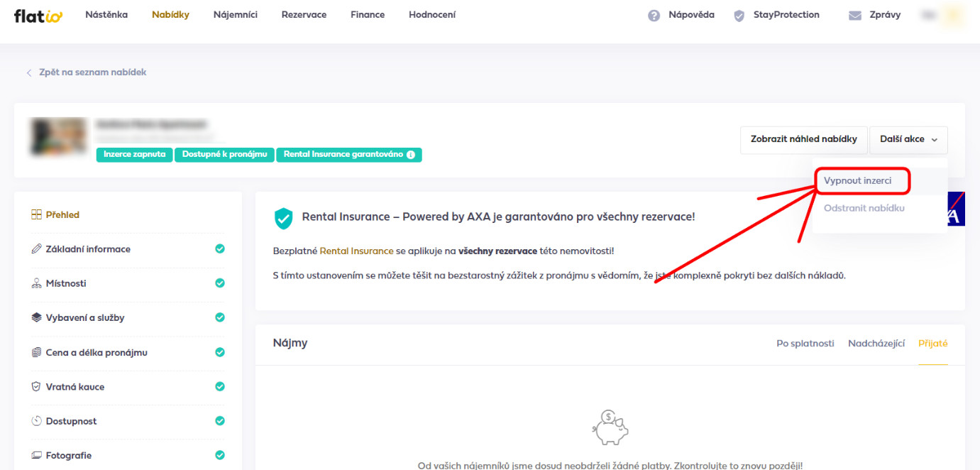Click the Vybavení a služby layers icon
Screen dimensions: 980x470
pyautogui.click(x=37, y=317)
